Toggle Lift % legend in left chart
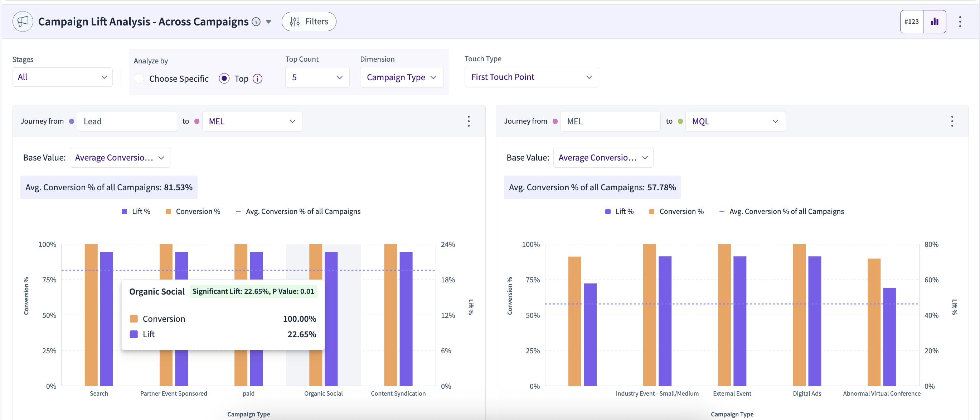 click(x=136, y=211)
